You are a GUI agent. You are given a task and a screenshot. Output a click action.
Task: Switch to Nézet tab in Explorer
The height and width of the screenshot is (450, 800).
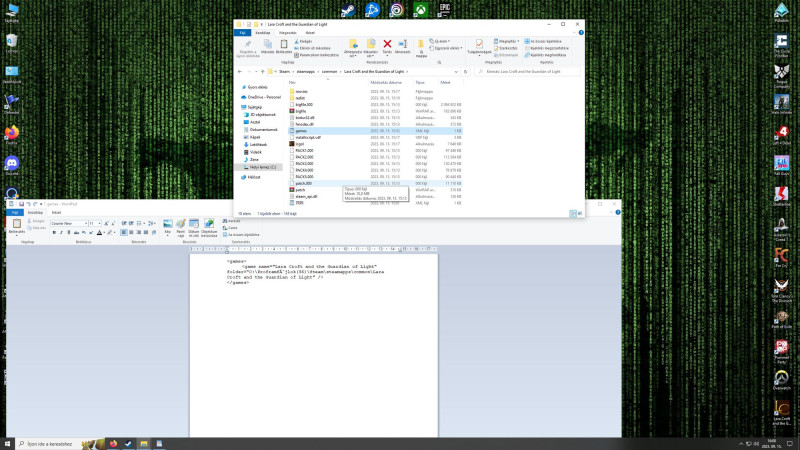[x=310, y=33]
